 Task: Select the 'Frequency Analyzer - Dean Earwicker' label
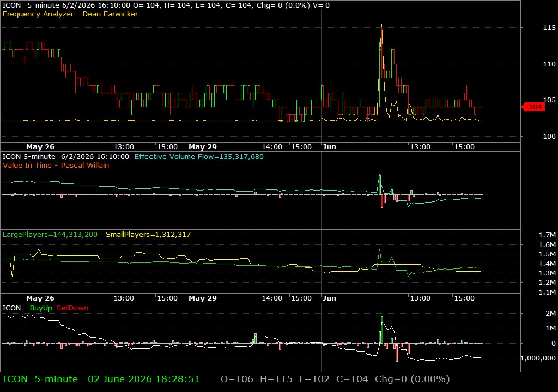pos(70,14)
